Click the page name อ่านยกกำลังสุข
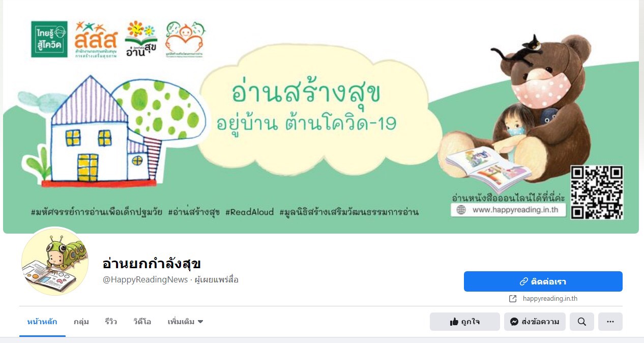The image size is (644, 343). (152, 264)
